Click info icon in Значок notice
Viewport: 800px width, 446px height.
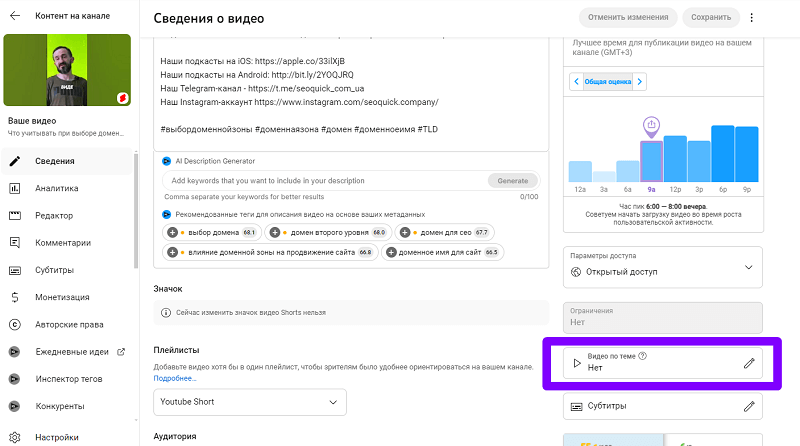[x=166, y=312]
